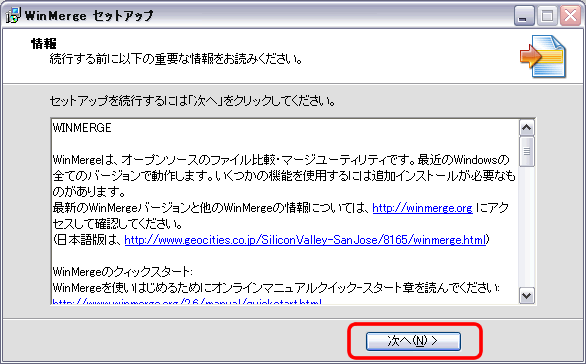
Task: Click the WinMergeのクイックスタート: line
Action: 123,271
